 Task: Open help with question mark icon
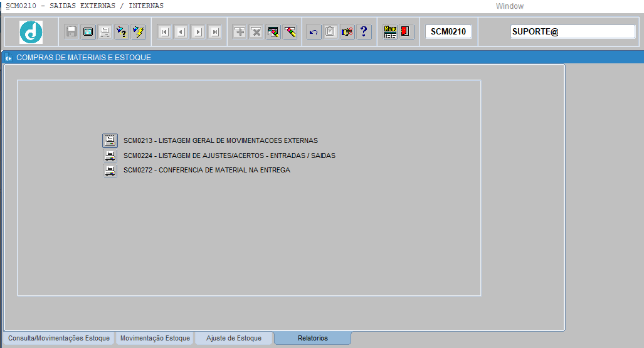pos(364,32)
